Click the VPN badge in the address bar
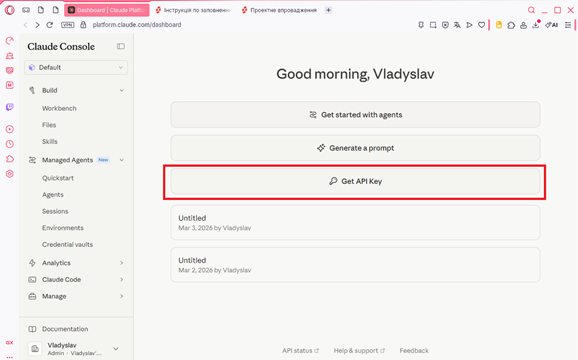This screenshot has height=360, width=578. (x=67, y=25)
